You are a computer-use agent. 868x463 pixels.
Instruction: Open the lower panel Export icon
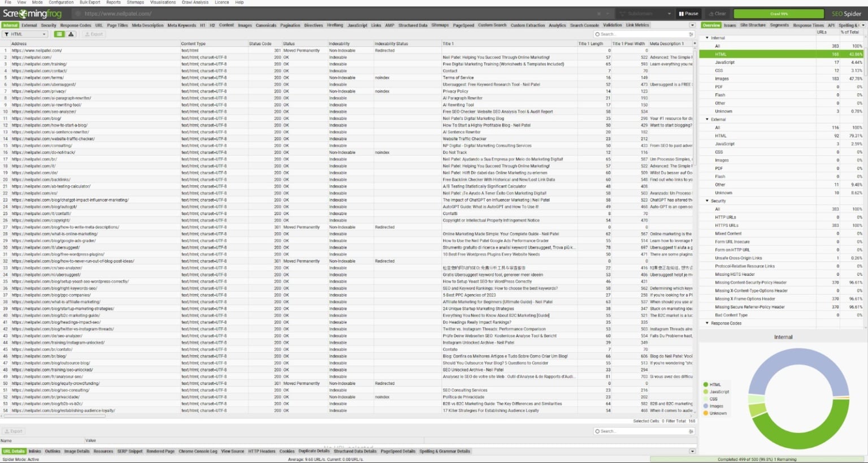tap(12, 431)
